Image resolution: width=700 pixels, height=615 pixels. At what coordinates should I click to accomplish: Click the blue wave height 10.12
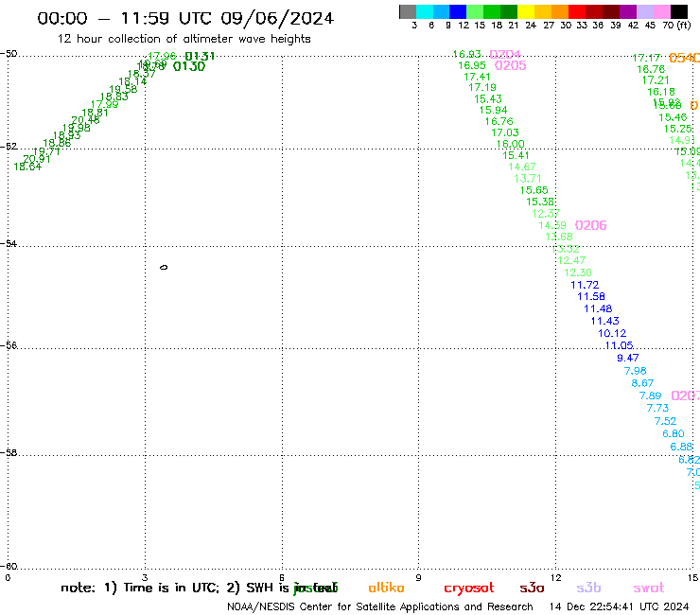click(x=612, y=333)
